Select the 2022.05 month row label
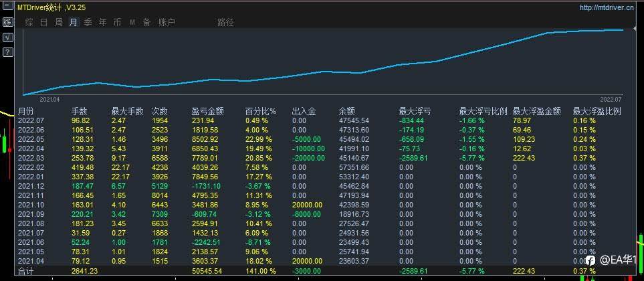Screen dimensions: 644x281 [31, 139]
